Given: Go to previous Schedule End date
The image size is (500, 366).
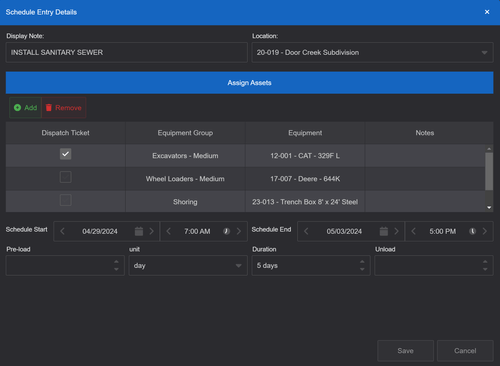Looking at the screenshot, I should tap(306, 231).
